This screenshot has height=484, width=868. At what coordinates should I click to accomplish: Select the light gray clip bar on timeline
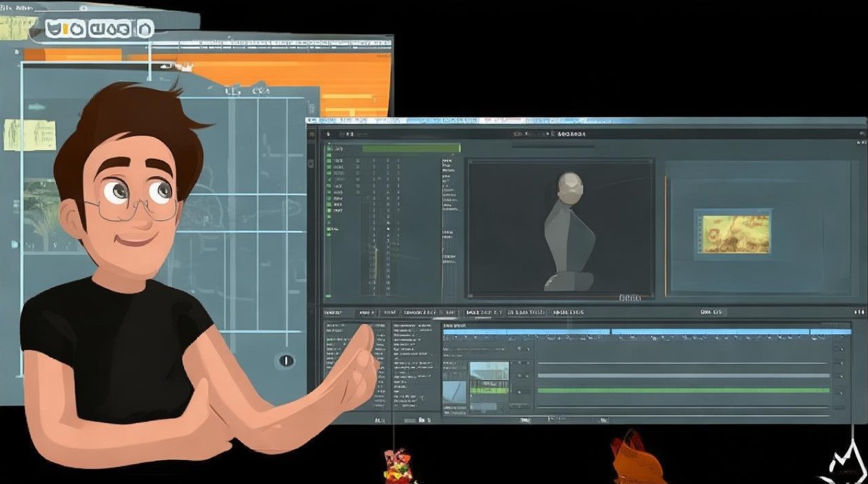pyautogui.click(x=683, y=376)
